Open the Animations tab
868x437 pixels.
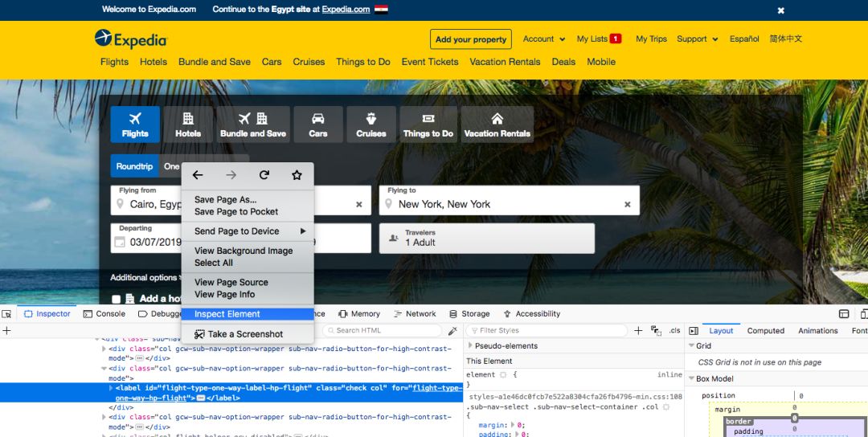coord(817,331)
